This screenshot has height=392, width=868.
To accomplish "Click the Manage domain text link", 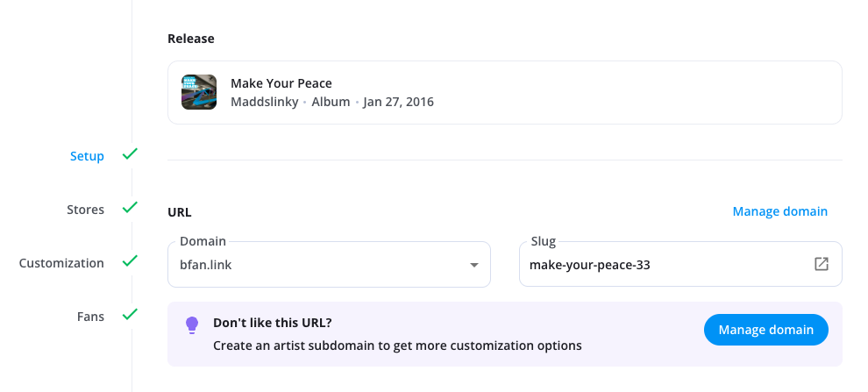I will click(779, 211).
